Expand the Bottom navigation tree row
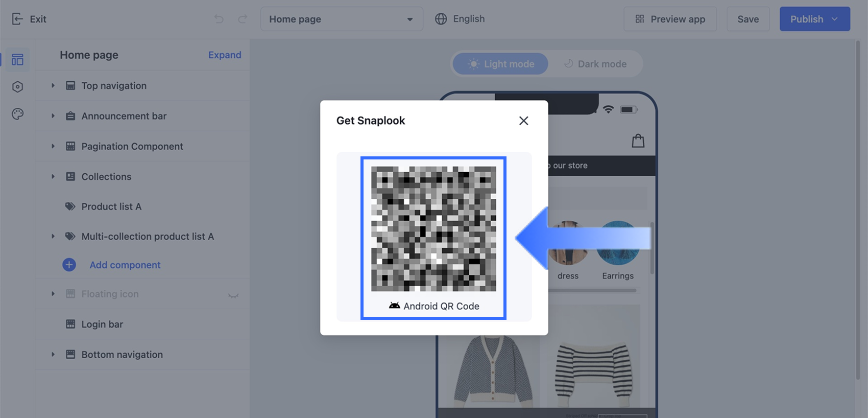The height and width of the screenshot is (418, 868). 53,354
